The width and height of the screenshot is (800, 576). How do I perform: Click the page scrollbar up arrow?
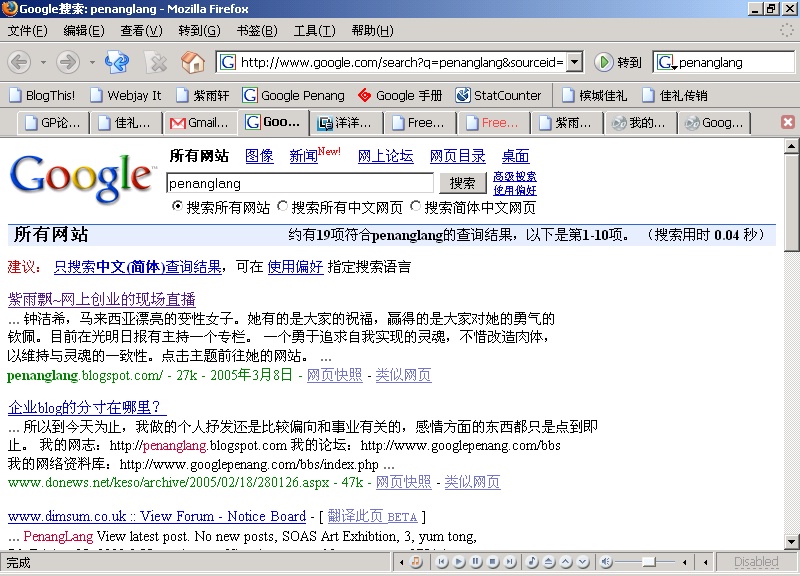791,146
